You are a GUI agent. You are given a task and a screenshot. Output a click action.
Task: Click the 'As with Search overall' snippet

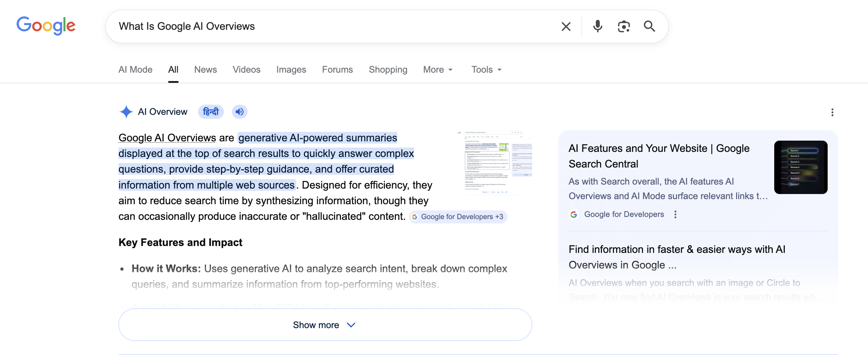point(668,189)
